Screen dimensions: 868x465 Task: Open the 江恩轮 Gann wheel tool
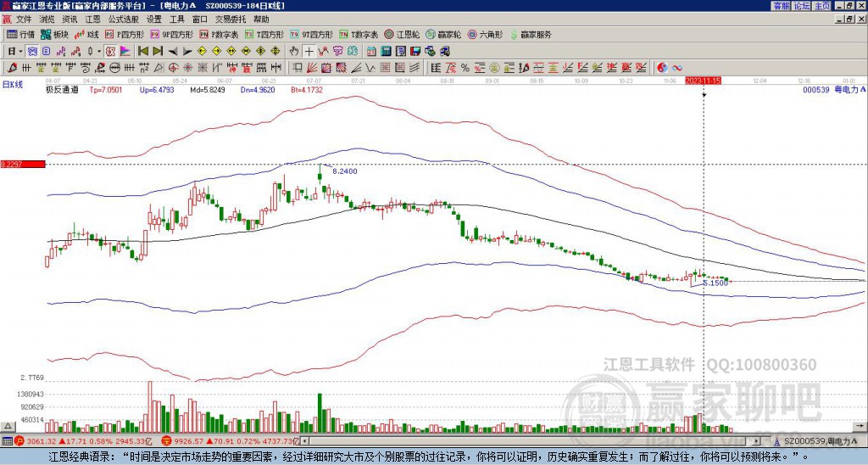click(402, 34)
